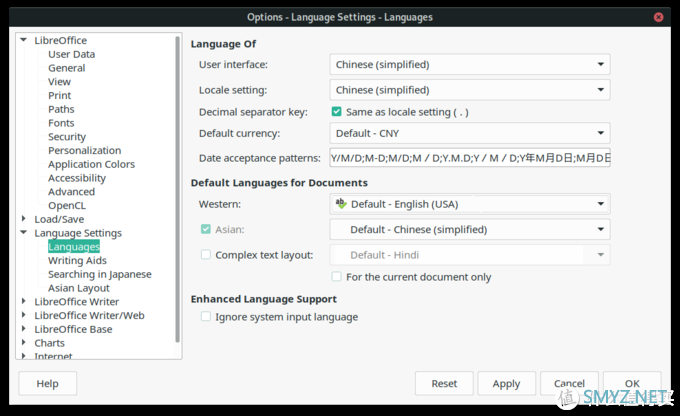
Task: Select LibreOffice Base in the tree
Action: 73,329
